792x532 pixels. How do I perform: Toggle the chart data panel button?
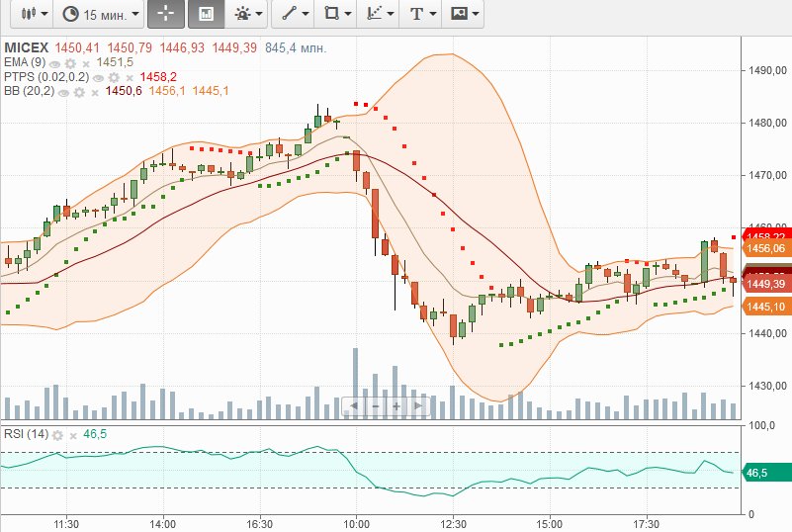tap(206, 14)
